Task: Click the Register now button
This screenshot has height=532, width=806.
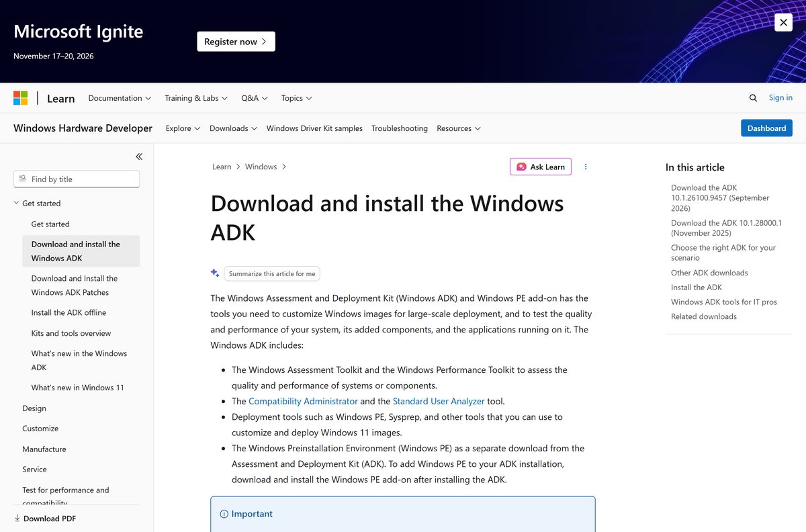Action: (x=236, y=42)
